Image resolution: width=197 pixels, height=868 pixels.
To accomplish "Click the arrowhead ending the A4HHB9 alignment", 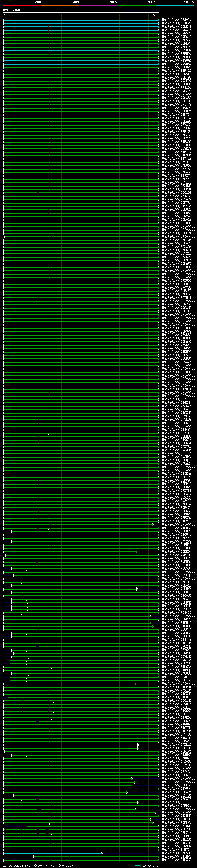I will (x=153, y=626).
